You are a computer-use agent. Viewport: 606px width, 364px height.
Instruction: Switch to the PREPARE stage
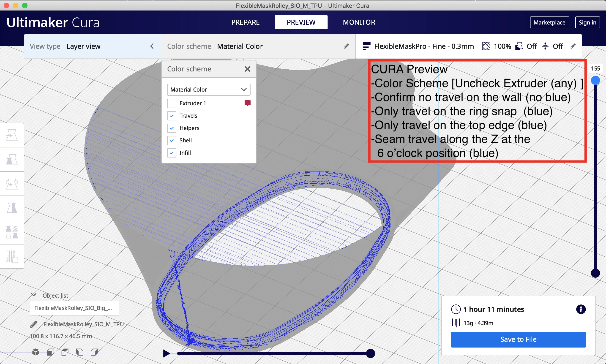[x=245, y=22]
